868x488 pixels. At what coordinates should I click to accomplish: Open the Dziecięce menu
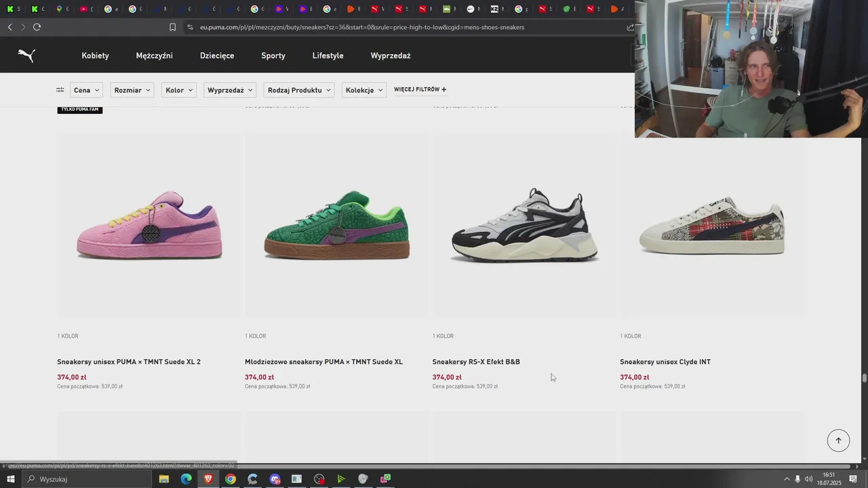(217, 56)
